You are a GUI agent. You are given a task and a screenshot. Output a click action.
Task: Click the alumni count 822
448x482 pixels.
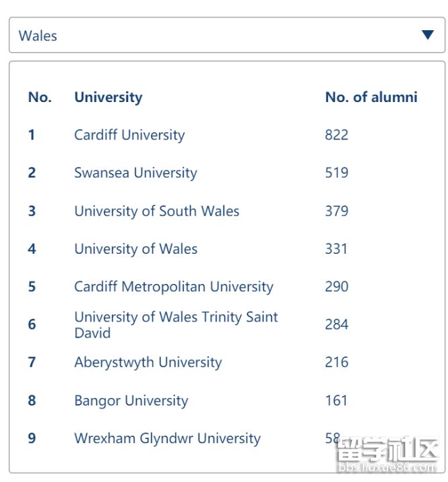[337, 135]
